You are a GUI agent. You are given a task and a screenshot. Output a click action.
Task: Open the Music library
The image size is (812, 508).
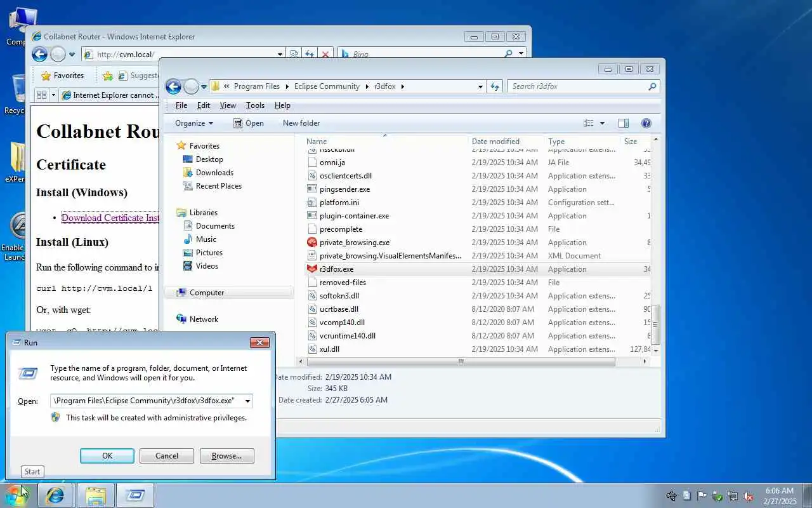pos(206,239)
